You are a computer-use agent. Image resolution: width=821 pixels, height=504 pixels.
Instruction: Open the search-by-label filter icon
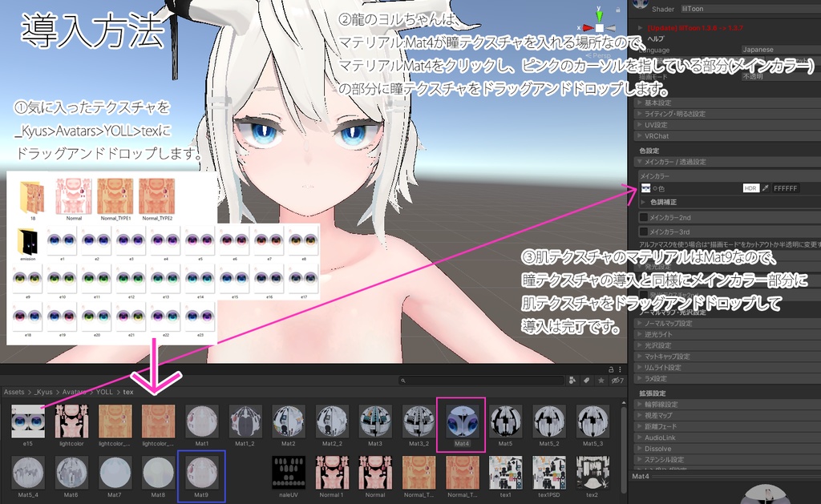tap(588, 378)
